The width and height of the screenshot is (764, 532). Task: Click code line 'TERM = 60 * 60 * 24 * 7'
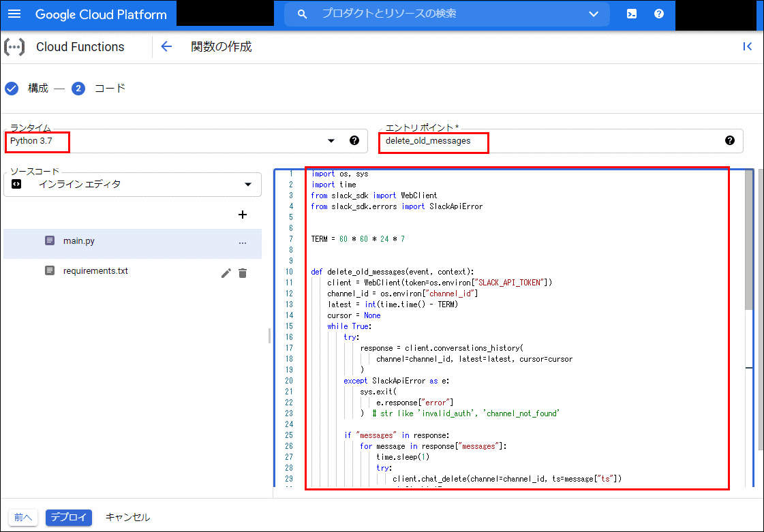pos(358,239)
